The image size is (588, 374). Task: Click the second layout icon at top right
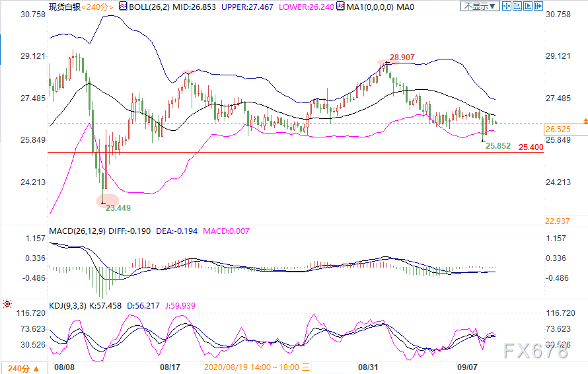tap(516, 6)
